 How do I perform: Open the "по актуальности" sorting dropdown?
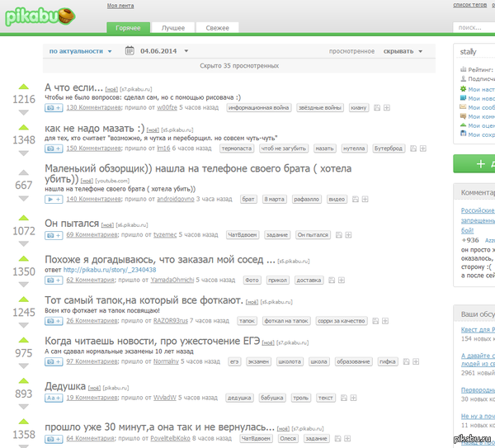coord(81,51)
